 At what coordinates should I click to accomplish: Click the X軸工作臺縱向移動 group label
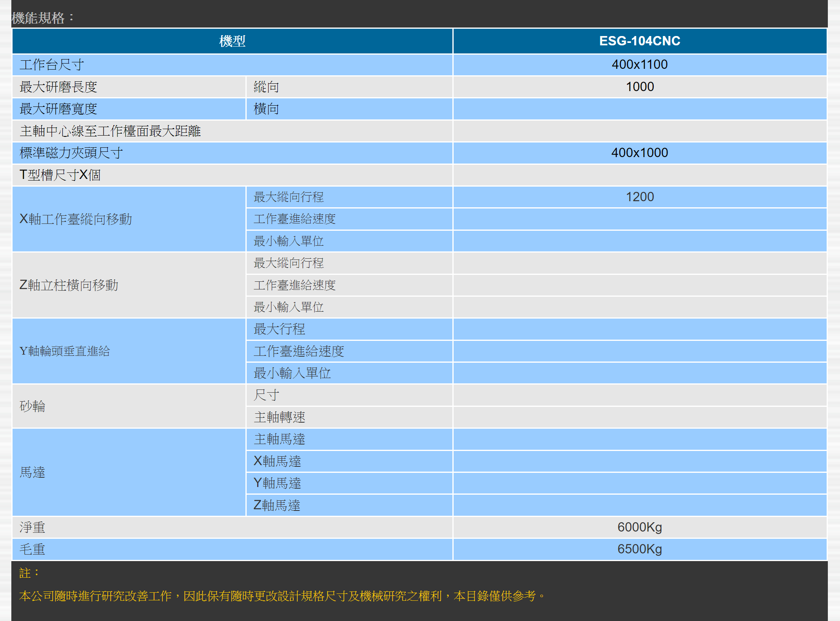76,219
